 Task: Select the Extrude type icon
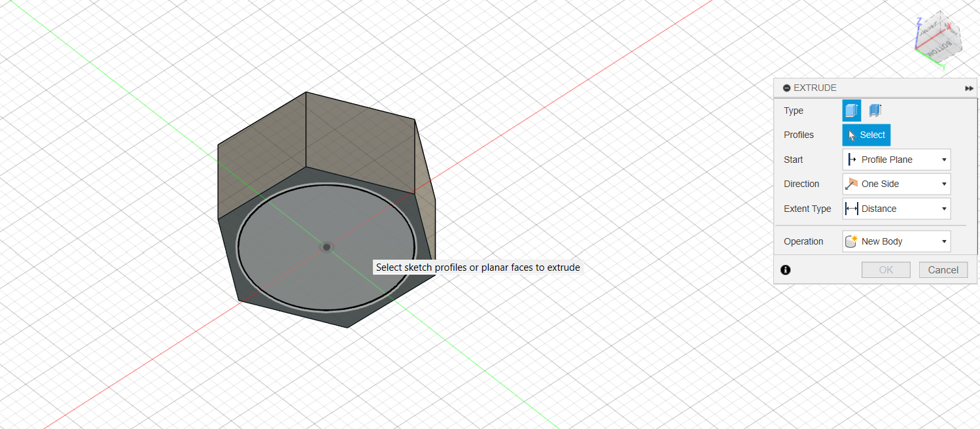(851, 111)
